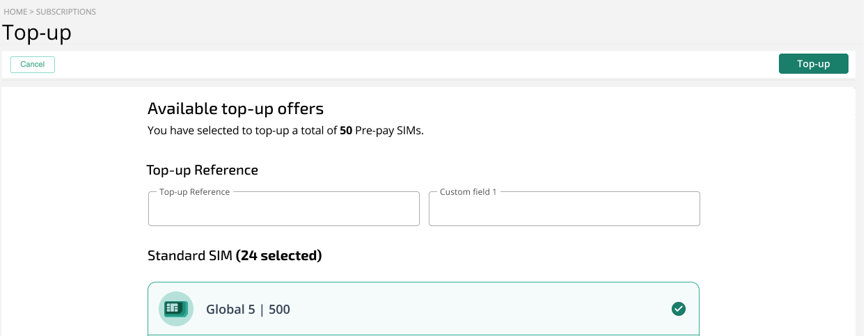This screenshot has height=336, width=868.
Task: Select the Global 5 | 500 offer title
Action: [x=248, y=310]
